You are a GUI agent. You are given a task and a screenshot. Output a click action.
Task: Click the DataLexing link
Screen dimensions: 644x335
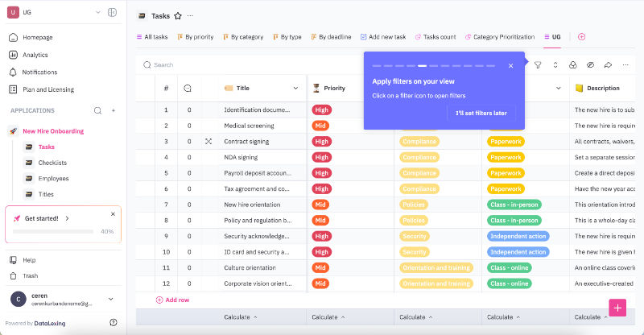[x=50, y=324]
